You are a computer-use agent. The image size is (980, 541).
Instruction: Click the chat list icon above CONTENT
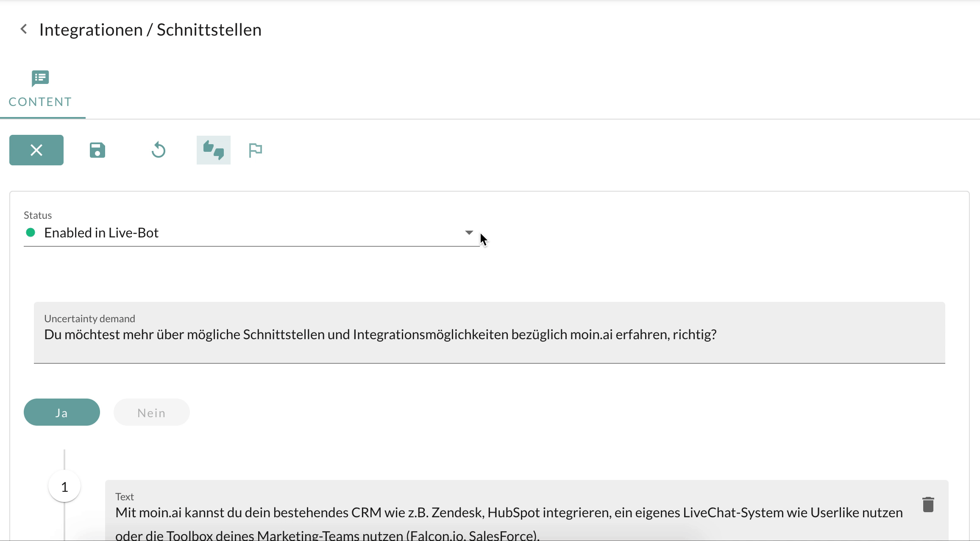[x=40, y=78]
